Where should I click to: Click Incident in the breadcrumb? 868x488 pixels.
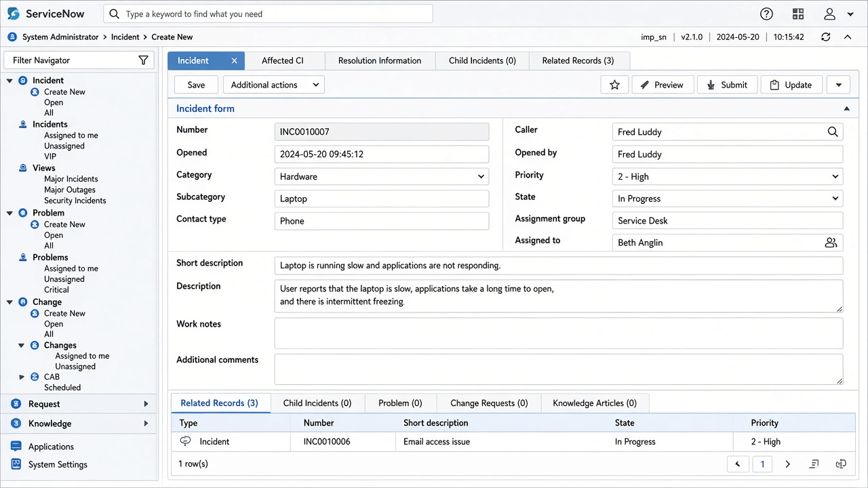point(125,37)
